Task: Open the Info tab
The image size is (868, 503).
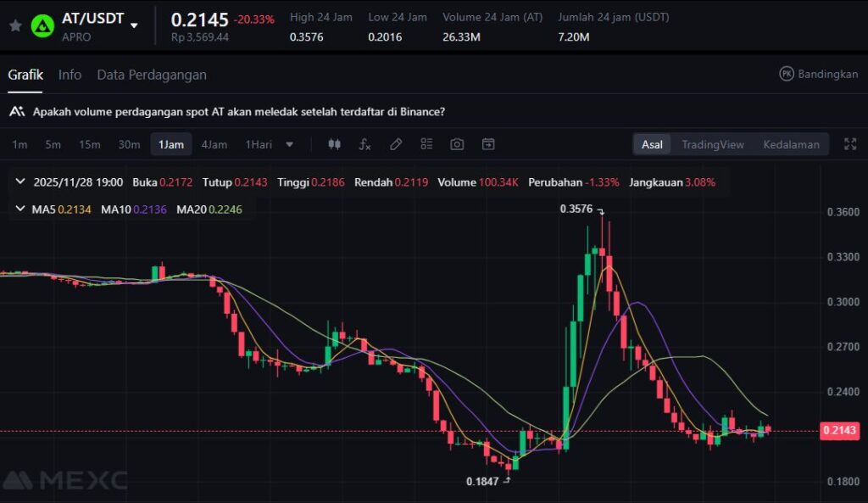Action: pyautogui.click(x=70, y=75)
